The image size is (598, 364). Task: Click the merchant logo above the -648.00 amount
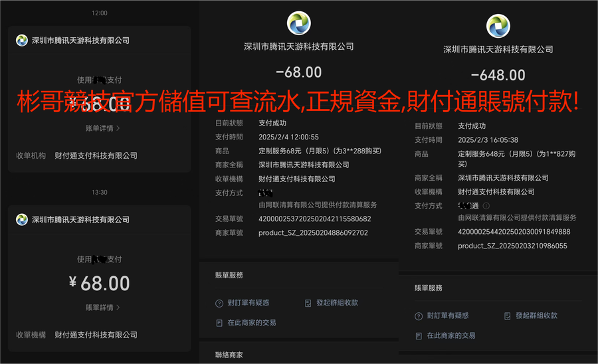tap(498, 26)
